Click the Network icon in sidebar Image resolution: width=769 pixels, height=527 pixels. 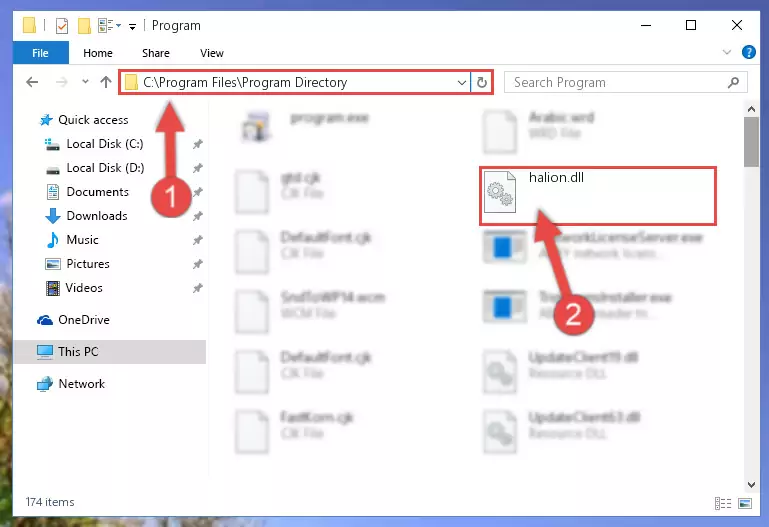(x=45, y=384)
